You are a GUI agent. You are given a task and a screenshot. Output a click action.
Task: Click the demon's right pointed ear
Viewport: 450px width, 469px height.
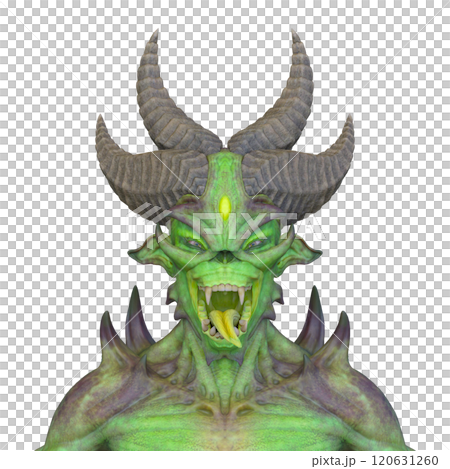point(300,256)
